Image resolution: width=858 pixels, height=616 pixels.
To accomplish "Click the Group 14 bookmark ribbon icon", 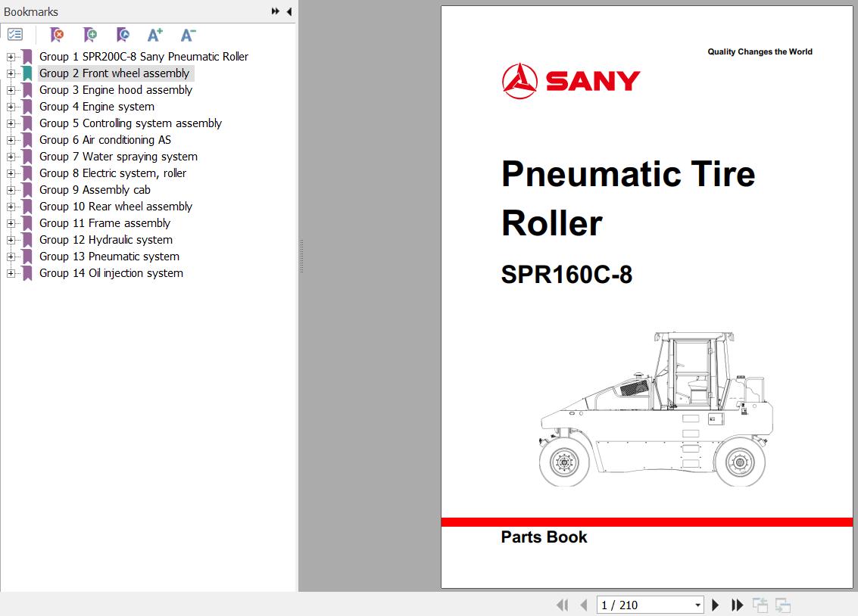I will [27, 273].
